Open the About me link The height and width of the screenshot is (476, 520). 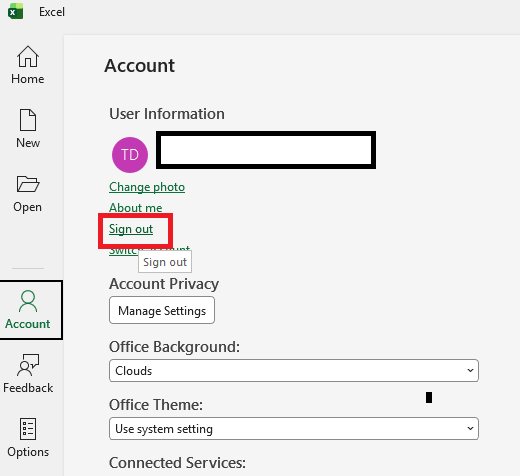136,208
